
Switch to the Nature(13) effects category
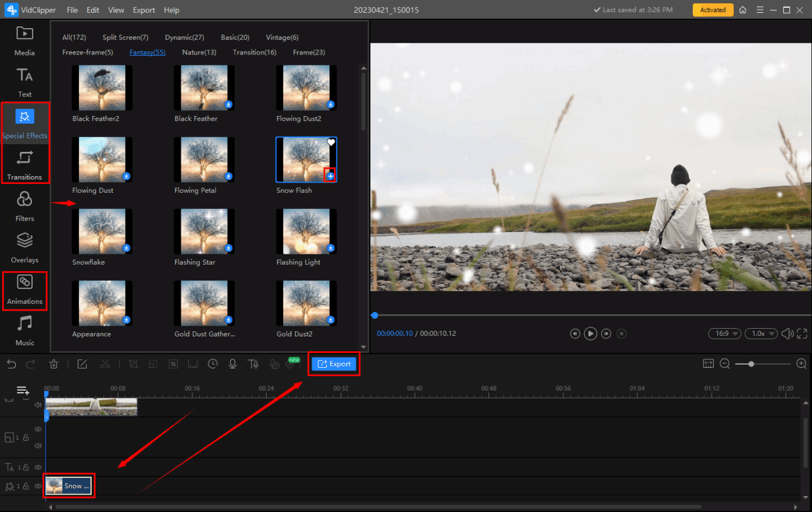[199, 53]
